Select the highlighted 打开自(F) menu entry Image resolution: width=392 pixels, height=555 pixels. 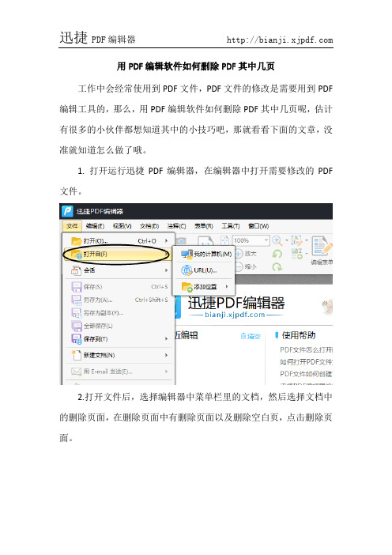pos(117,254)
